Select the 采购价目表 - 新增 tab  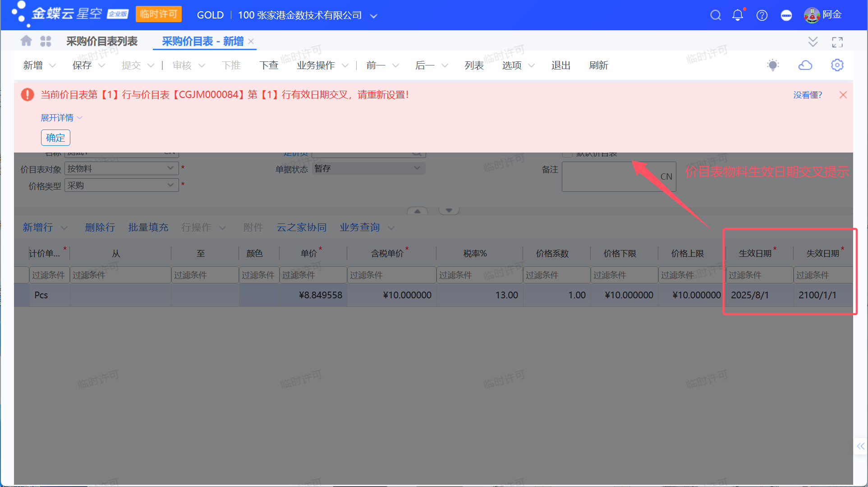202,41
